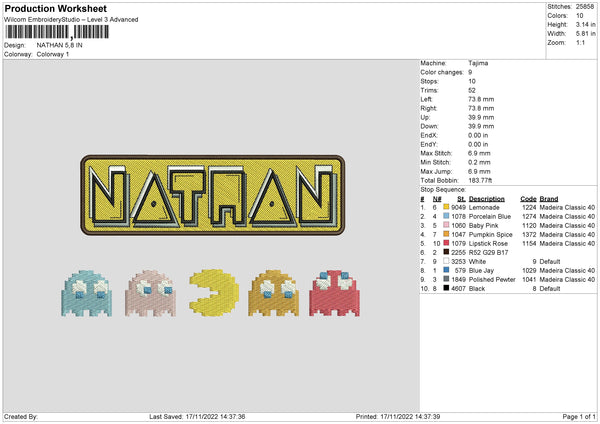Click code 1041 in Polished Pewter row
Screen dimensions: 600x424
coord(529,279)
